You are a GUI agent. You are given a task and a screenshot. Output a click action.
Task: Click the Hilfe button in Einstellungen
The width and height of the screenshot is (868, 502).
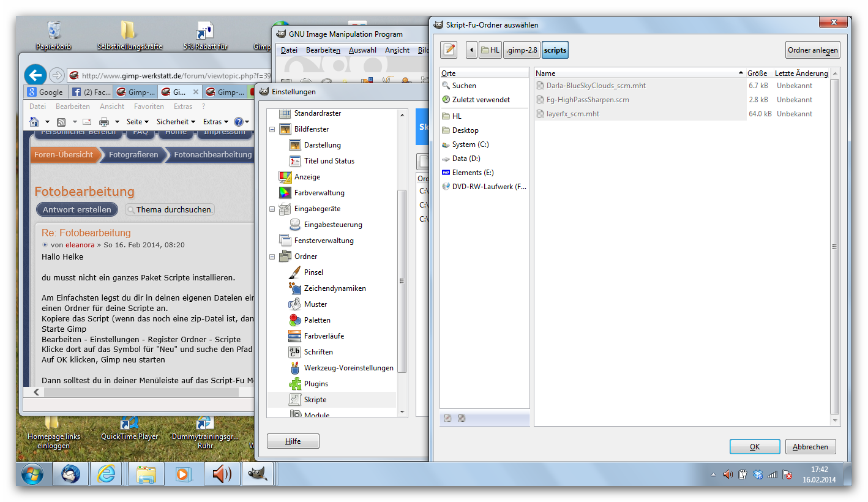click(293, 441)
